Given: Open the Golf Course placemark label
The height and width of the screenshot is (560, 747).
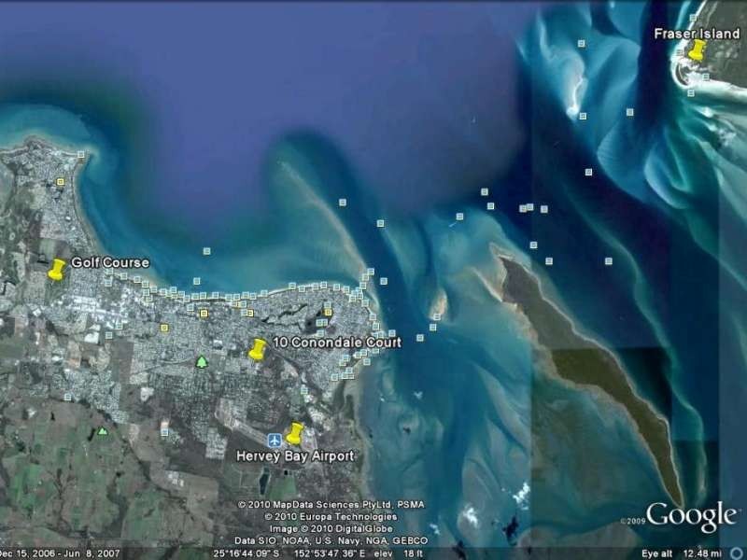Looking at the screenshot, I should click(x=110, y=262).
